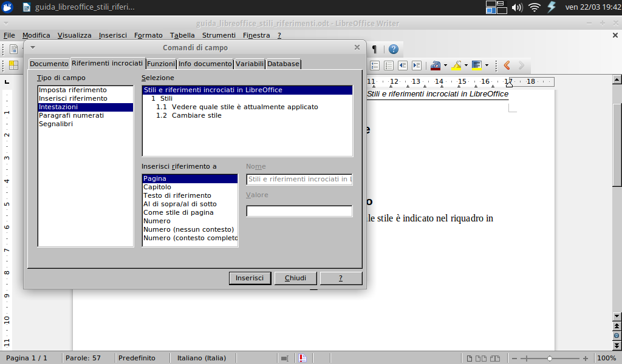
Task: Select 'Segnalibri' field type
Action: (85, 124)
